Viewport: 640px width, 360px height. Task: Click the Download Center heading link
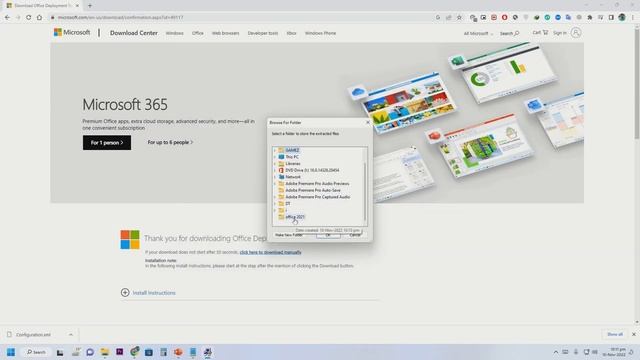click(x=133, y=33)
